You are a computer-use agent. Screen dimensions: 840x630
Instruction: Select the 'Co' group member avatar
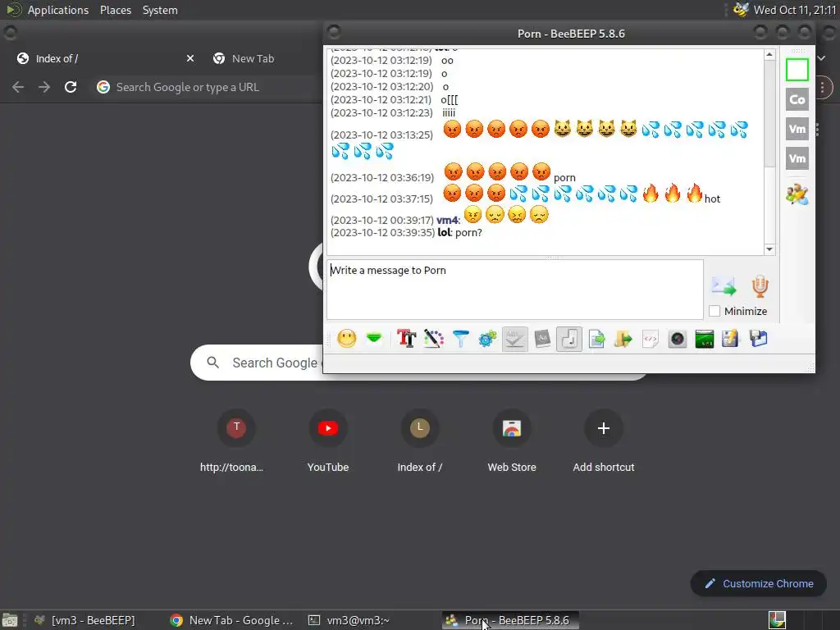tap(797, 99)
